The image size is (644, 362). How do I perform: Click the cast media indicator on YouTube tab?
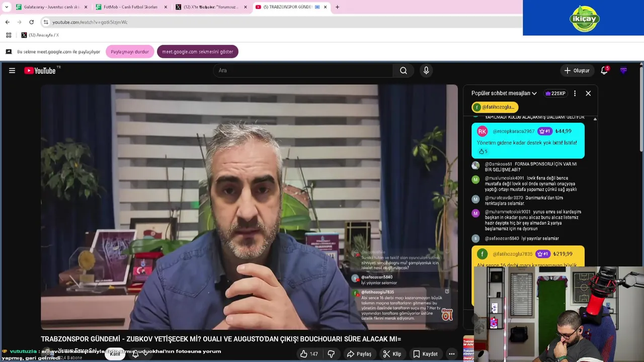317,7
